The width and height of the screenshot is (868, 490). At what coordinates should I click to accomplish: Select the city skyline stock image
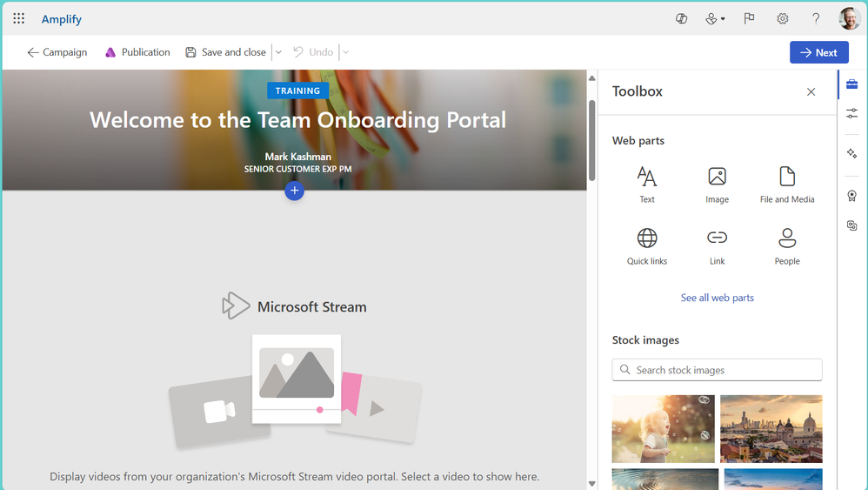point(771,428)
